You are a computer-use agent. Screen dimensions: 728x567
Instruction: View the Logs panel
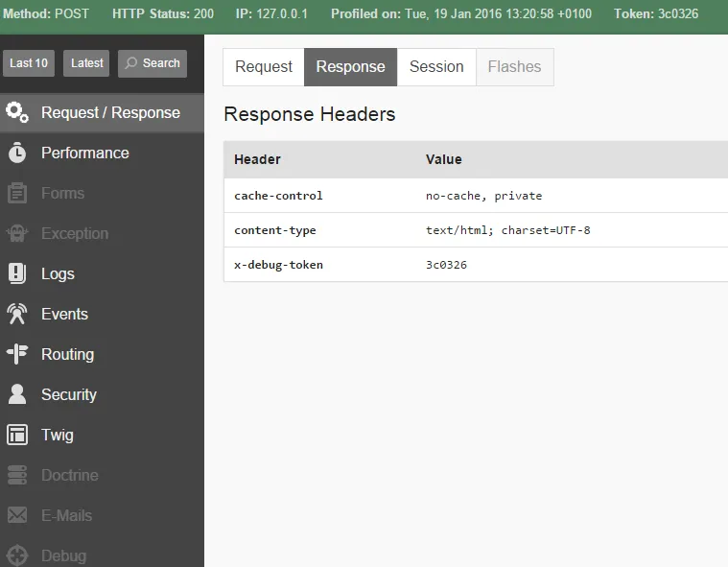102,274
